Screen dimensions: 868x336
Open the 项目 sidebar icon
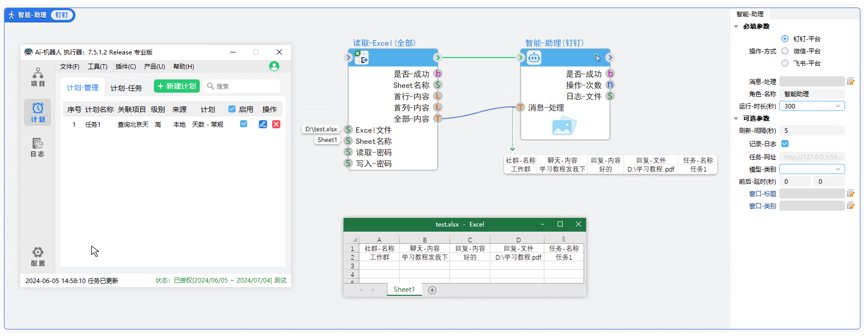point(38,77)
